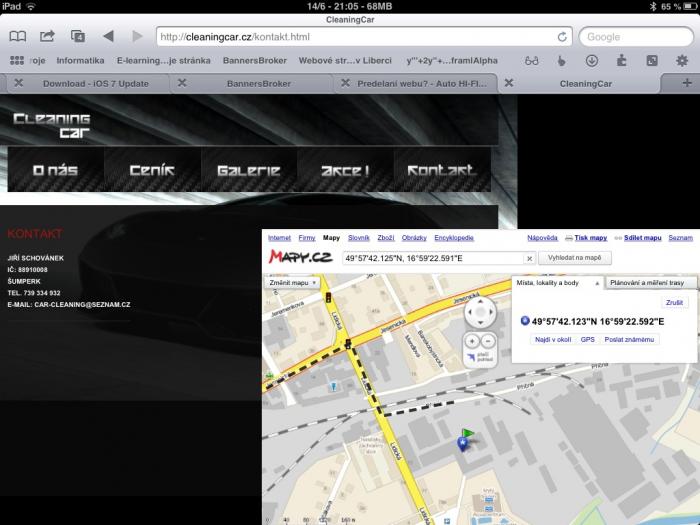Add a new tab with plus icon

point(688,83)
